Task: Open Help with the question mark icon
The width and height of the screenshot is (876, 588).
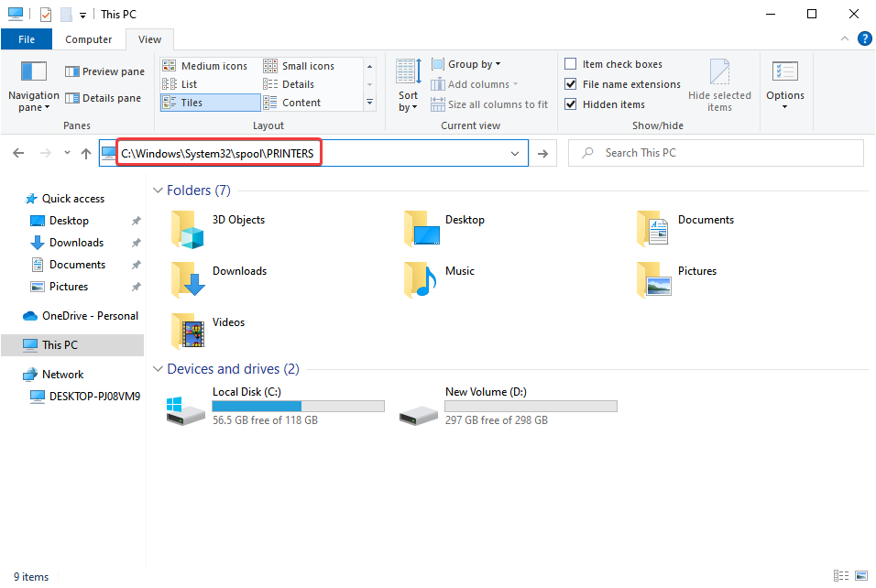Action: click(x=864, y=38)
